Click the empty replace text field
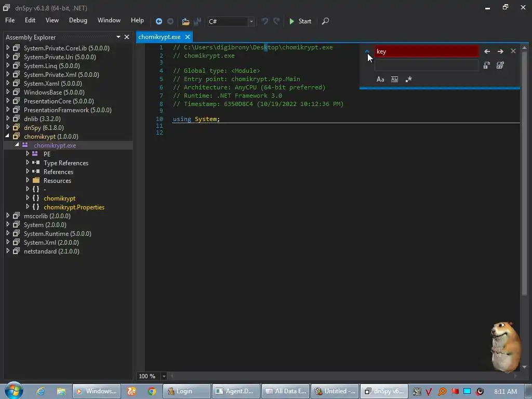 coord(427,65)
